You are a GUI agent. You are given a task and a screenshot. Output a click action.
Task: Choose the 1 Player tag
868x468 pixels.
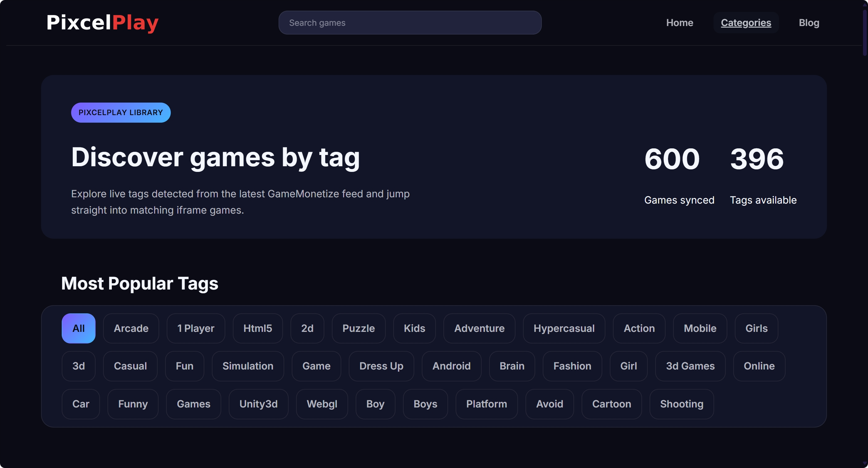tap(196, 328)
